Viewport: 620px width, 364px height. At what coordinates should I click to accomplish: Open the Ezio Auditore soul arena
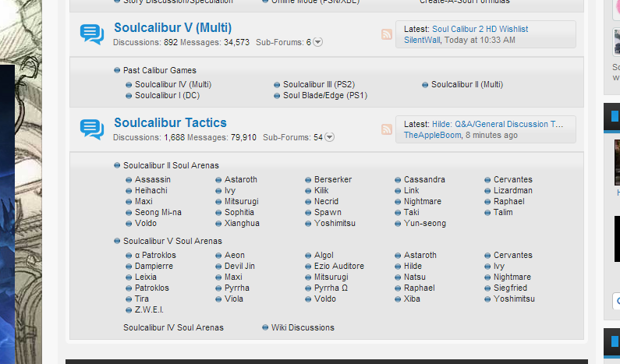[x=338, y=266]
